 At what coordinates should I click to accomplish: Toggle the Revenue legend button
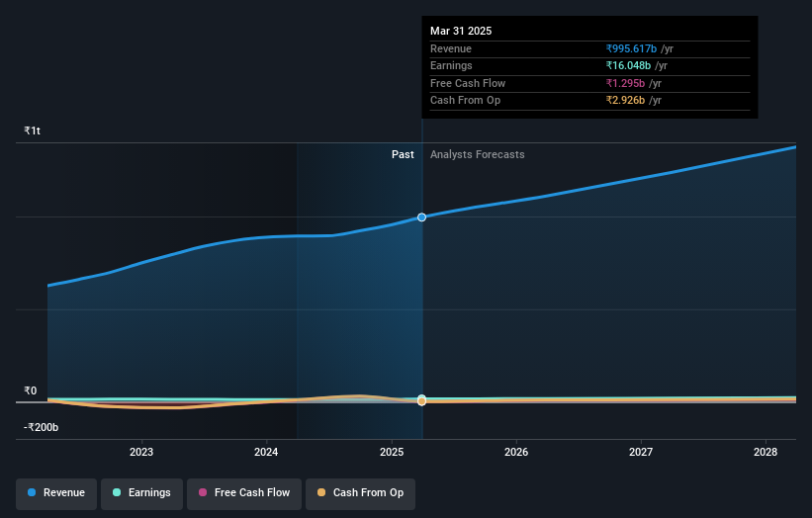[56, 493]
